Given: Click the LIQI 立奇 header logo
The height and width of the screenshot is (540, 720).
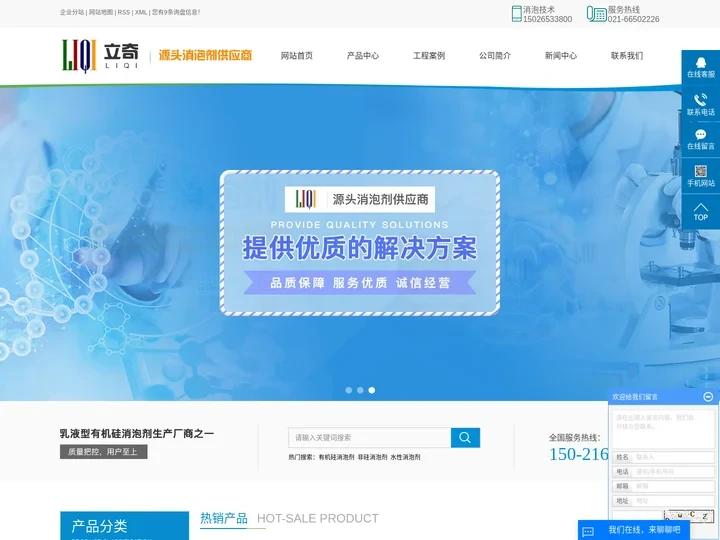Looking at the screenshot, I should (x=100, y=56).
